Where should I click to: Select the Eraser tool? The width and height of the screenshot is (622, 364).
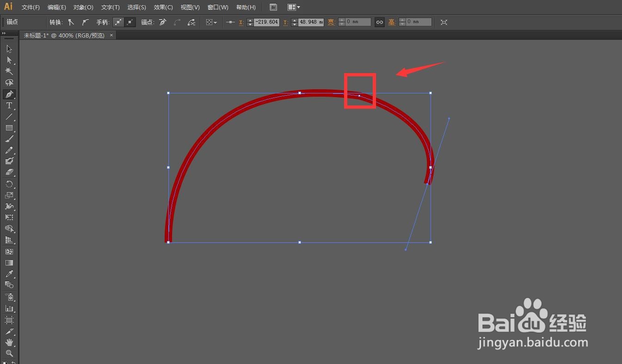pos(9,172)
